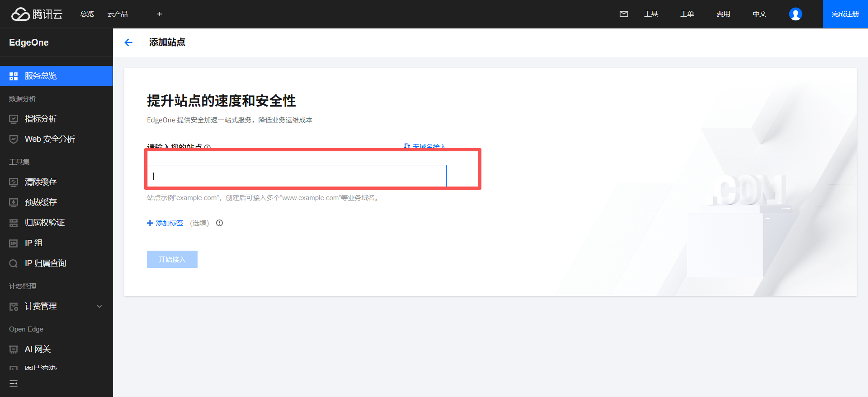
Task: Click the 归属权验证 icon
Action: coord(14,223)
